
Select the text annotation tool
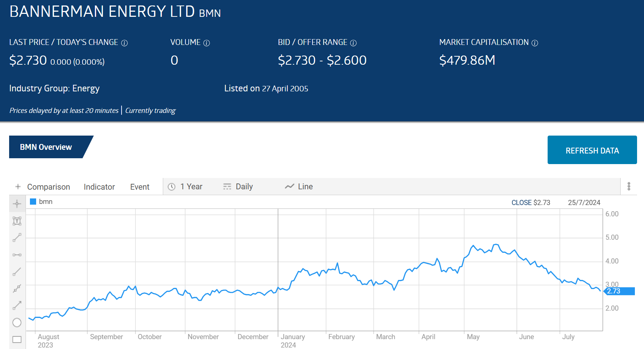[x=17, y=221]
